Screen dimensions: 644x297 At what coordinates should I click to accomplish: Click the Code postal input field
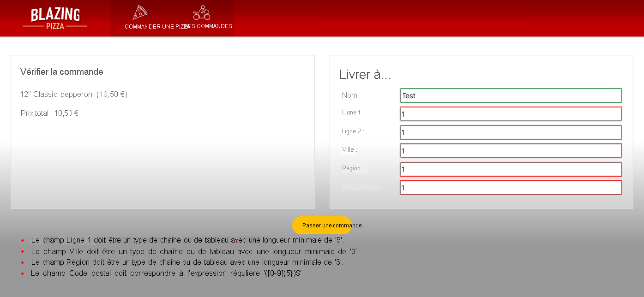pos(511,188)
